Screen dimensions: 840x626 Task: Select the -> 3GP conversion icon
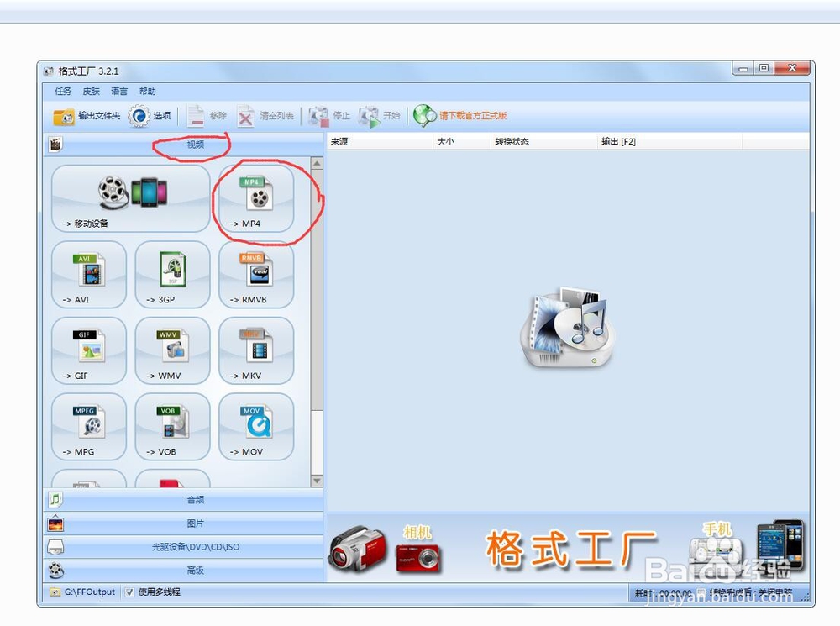[172, 275]
